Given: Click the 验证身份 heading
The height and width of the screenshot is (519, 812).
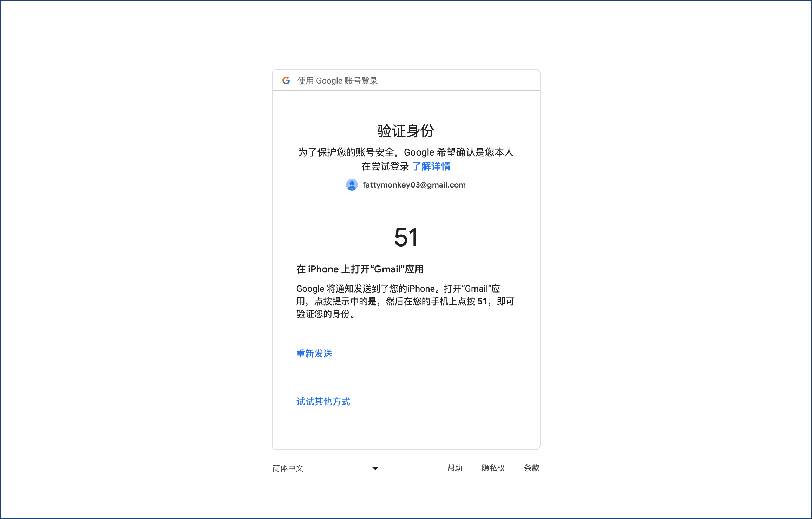Looking at the screenshot, I should (x=406, y=131).
